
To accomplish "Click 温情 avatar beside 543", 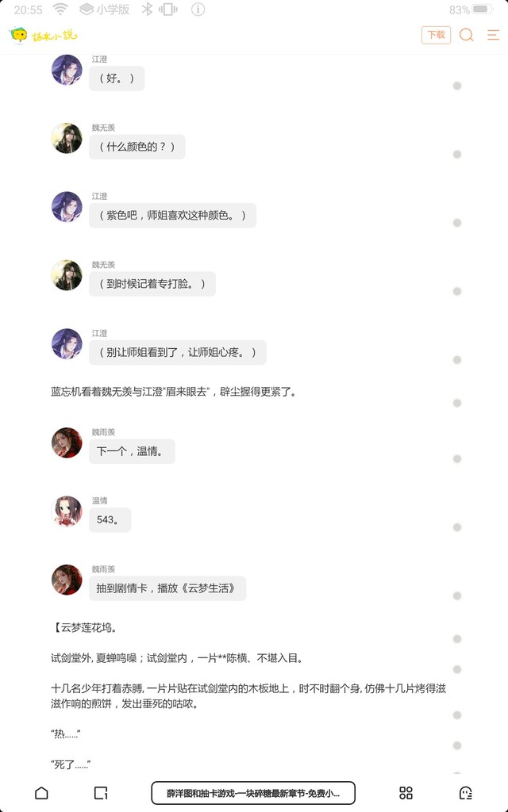I will click(67, 511).
